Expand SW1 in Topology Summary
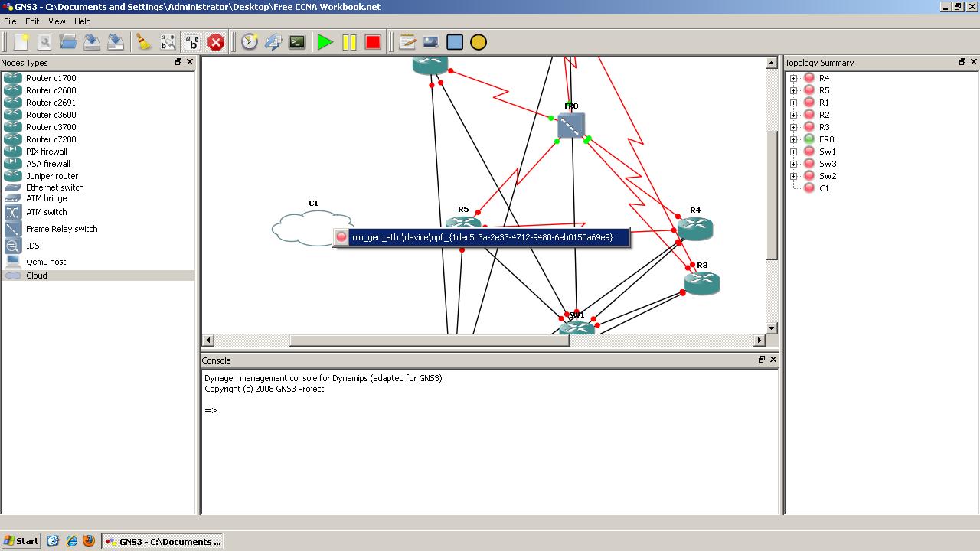This screenshot has width=980, height=551. [x=794, y=152]
